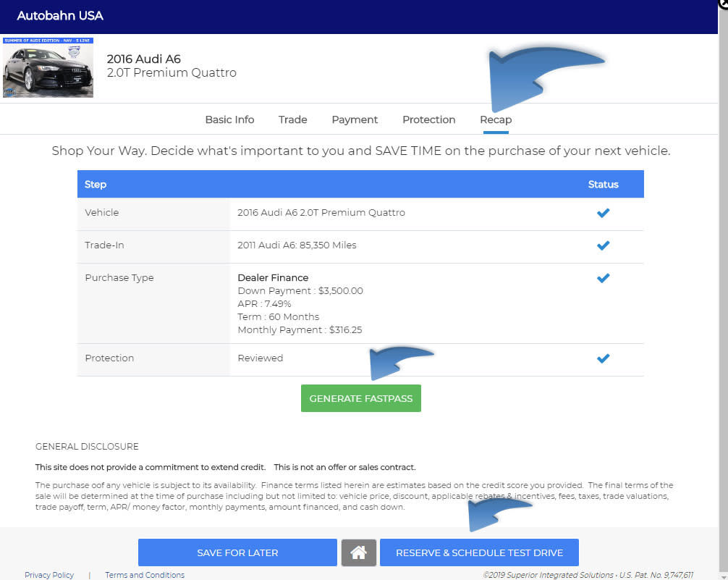Click '2011 Audi A6: 85,350 Miles' text

[x=297, y=245]
